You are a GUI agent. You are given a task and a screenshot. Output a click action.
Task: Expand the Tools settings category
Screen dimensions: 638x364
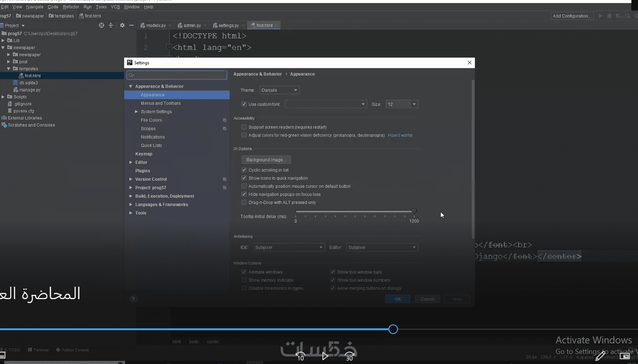131,213
